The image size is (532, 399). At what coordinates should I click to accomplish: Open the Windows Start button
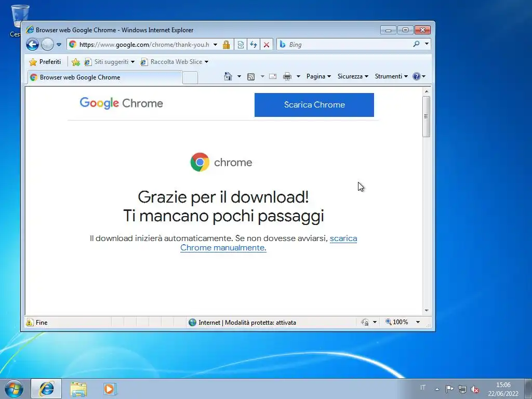point(14,389)
